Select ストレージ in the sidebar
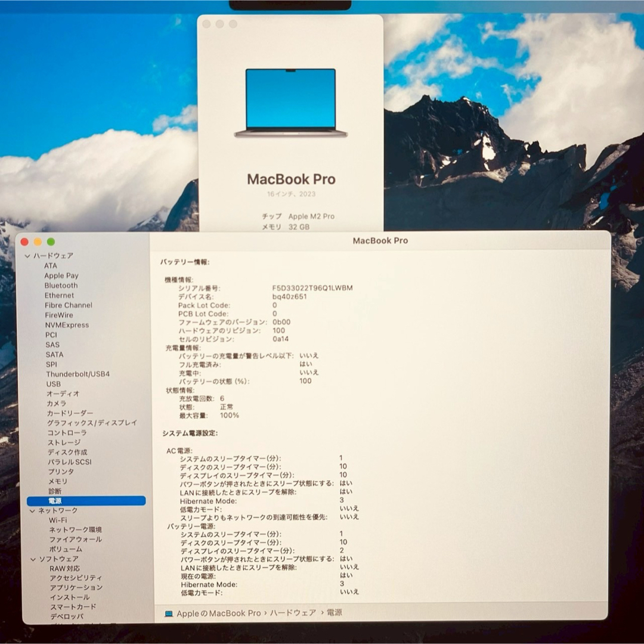644x644 pixels. (x=64, y=442)
